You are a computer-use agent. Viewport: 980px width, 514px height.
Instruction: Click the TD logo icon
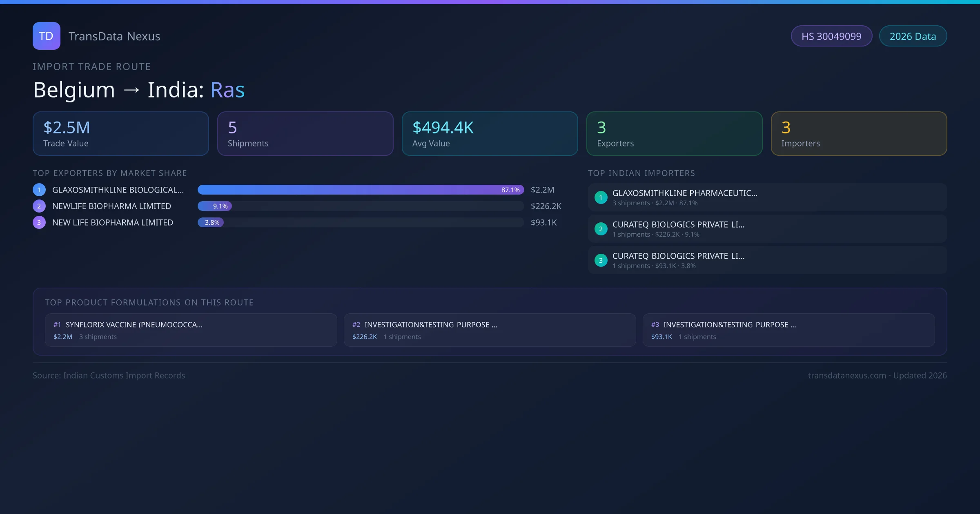(x=46, y=36)
